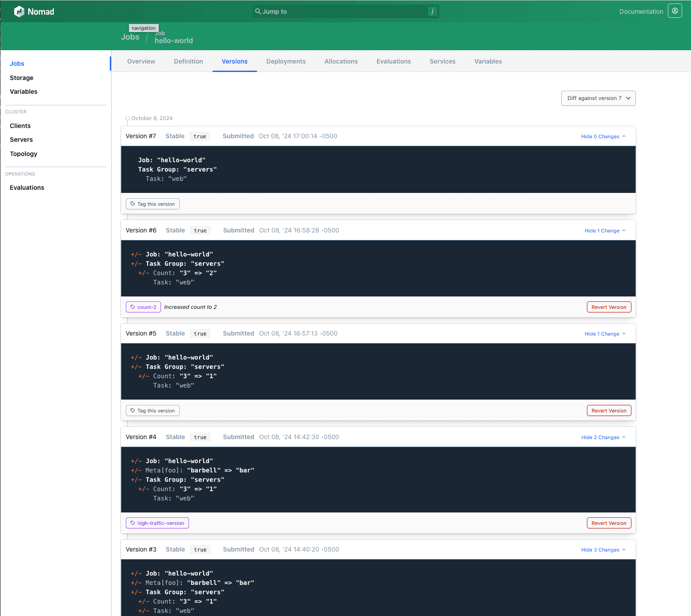Switch to the Definition tab

188,61
